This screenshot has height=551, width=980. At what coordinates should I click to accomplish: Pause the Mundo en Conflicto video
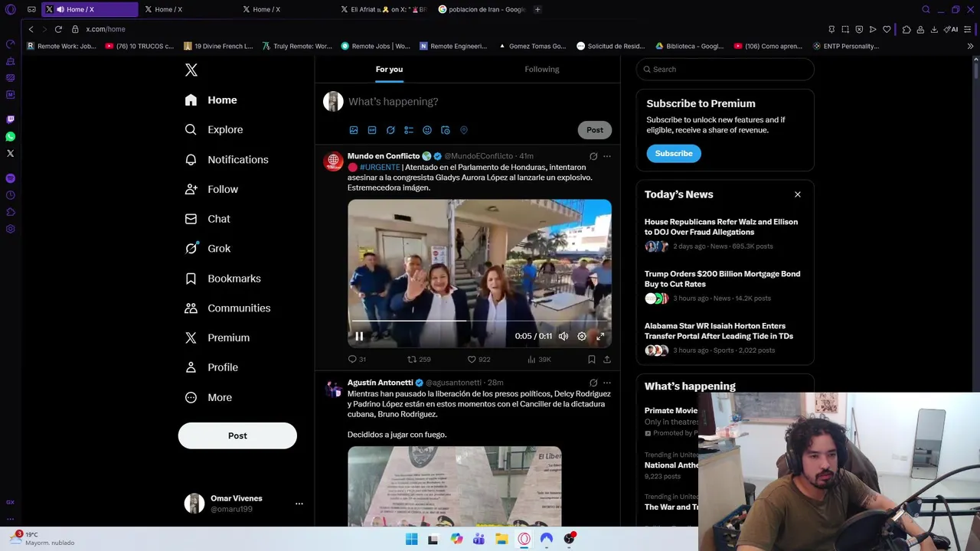point(359,336)
